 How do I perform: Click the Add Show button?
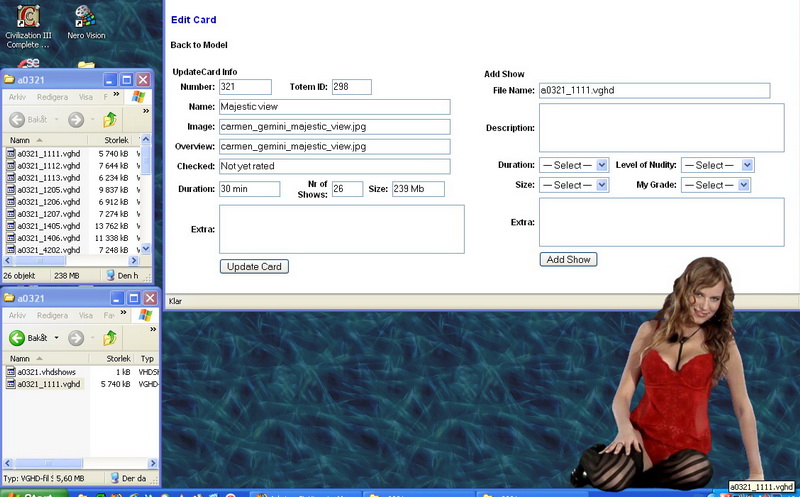(x=568, y=259)
